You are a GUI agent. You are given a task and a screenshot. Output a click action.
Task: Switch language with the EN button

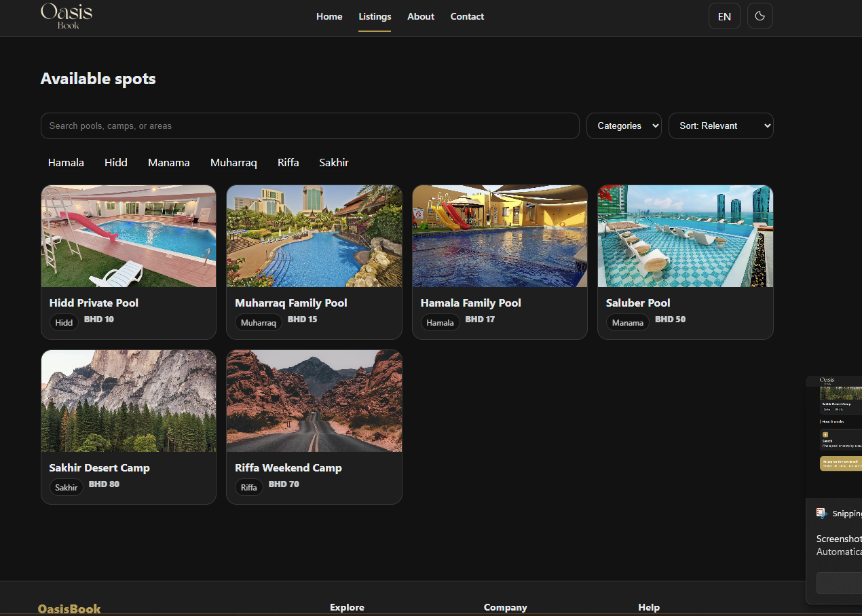[x=724, y=16]
